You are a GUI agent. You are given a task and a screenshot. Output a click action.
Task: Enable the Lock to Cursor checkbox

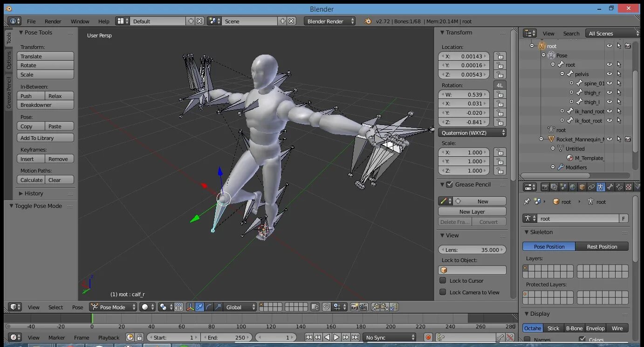click(x=443, y=280)
